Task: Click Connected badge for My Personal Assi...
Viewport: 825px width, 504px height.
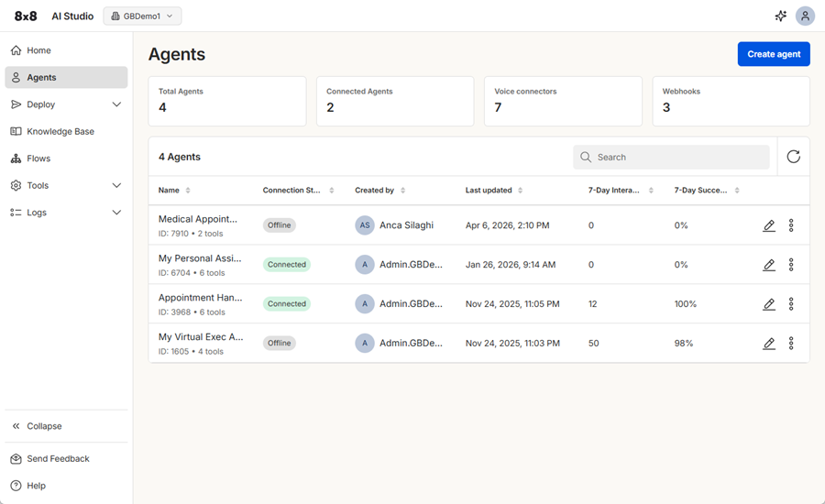Action: click(287, 265)
